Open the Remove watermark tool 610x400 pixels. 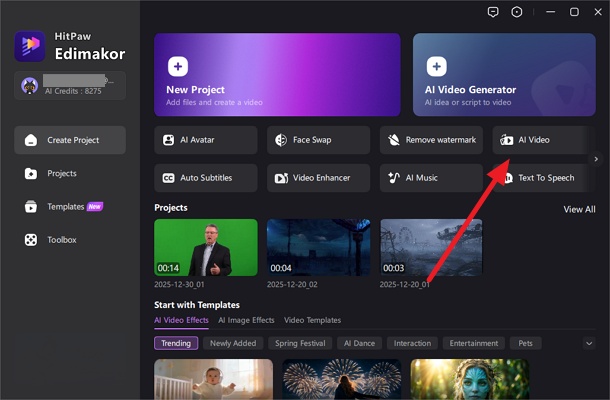click(x=431, y=140)
